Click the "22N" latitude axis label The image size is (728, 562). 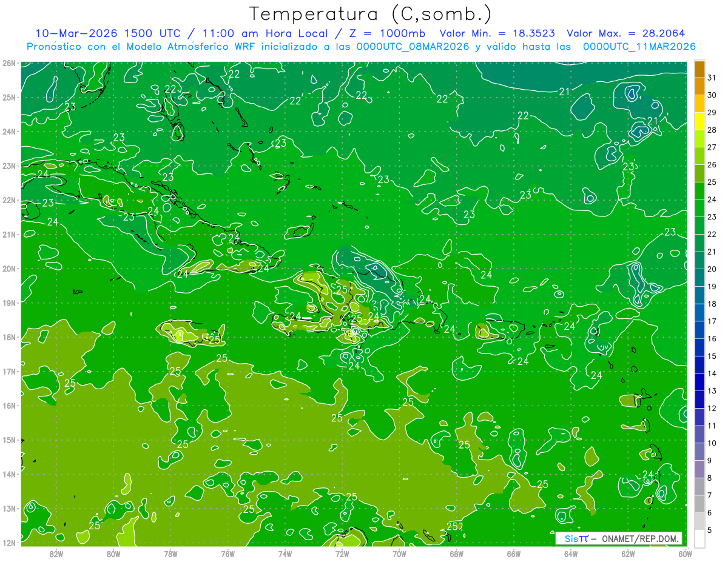click(x=8, y=200)
